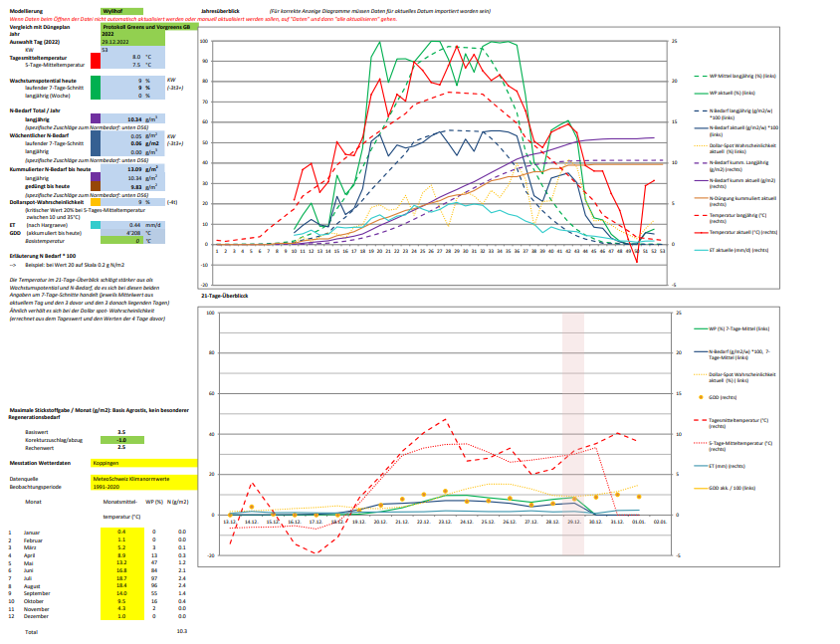840x644 pixels.
Task: Click the 21-Tage-Überblick chart heading
Action: coord(225,296)
